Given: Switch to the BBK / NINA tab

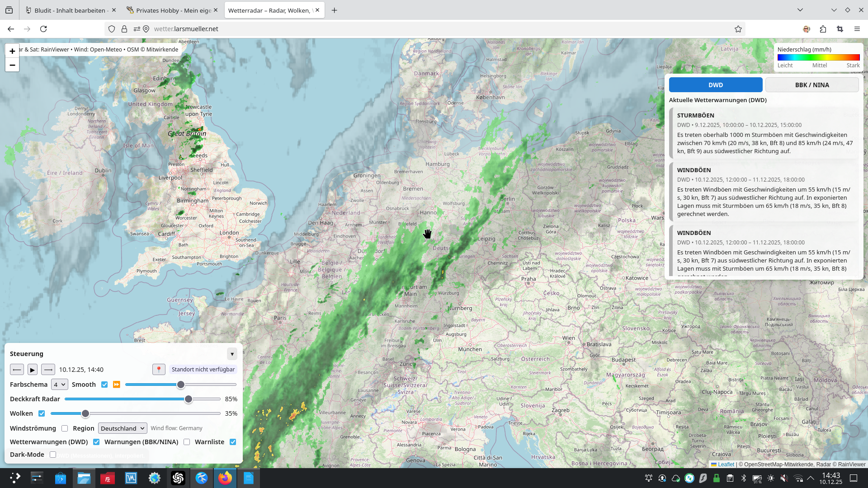Looking at the screenshot, I should [x=812, y=85].
